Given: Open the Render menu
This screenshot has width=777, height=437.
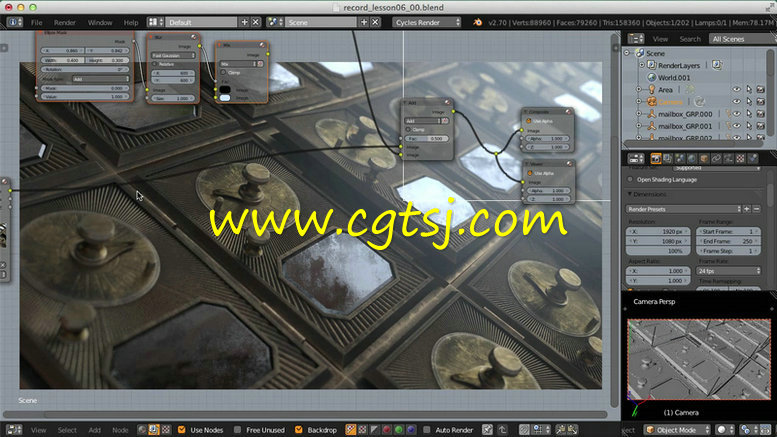Looking at the screenshot, I should (x=65, y=23).
